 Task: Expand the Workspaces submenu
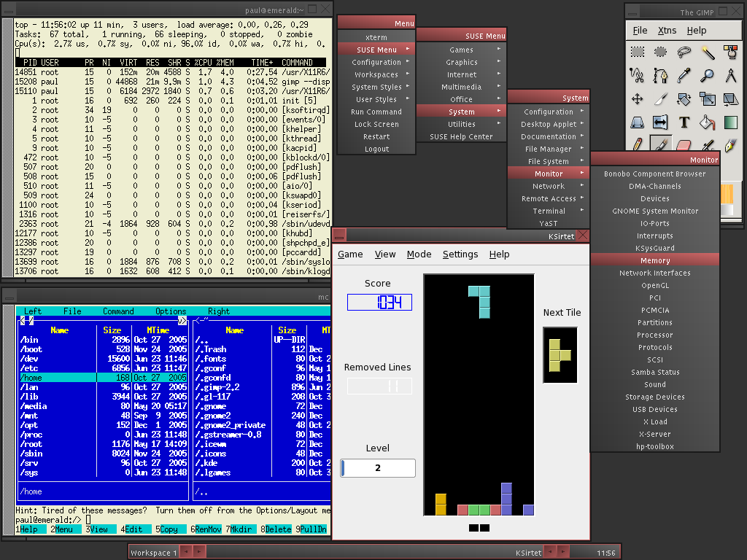point(376,74)
